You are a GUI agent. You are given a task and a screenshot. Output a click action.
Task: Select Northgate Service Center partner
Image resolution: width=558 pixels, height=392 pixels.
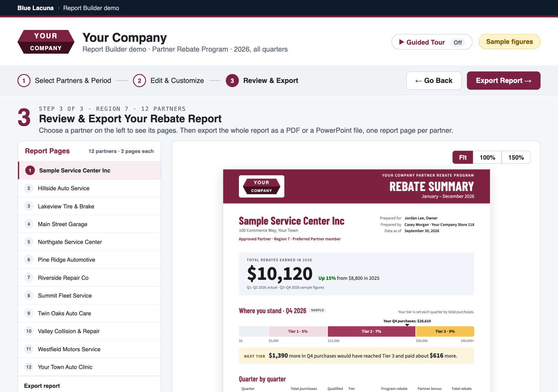[x=90, y=242]
